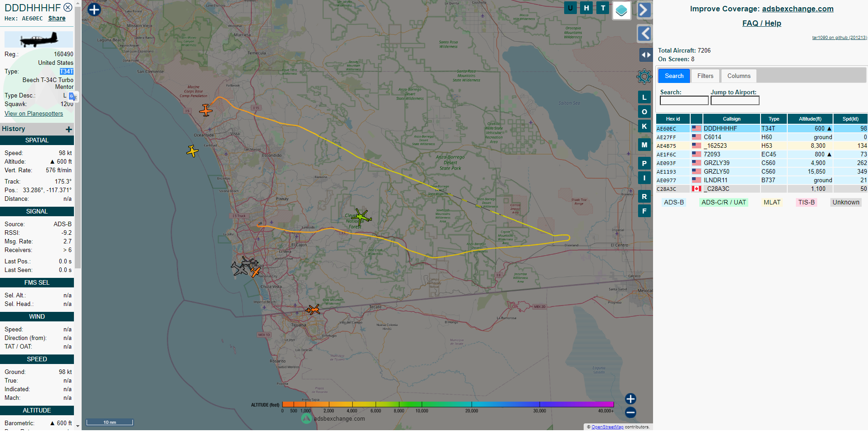Open the map layer switcher

coord(621,10)
